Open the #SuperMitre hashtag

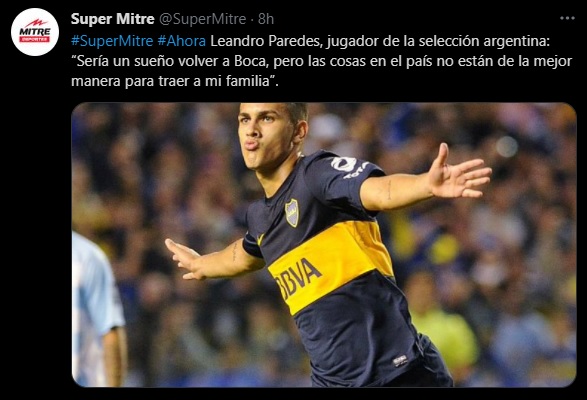point(112,41)
